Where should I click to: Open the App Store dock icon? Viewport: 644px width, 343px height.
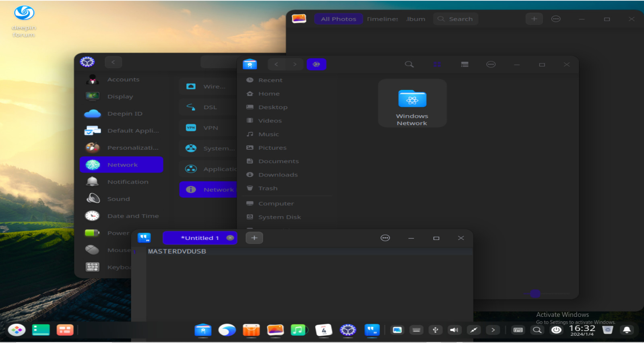pyautogui.click(x=251, y=330)
